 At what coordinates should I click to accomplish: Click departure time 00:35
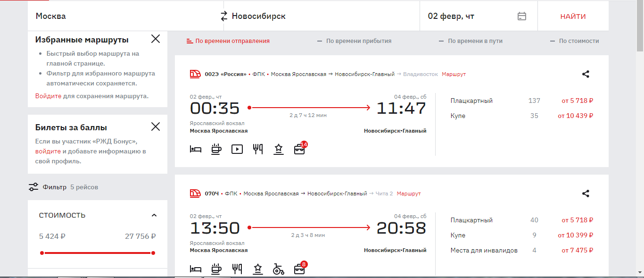click(215, 109)
